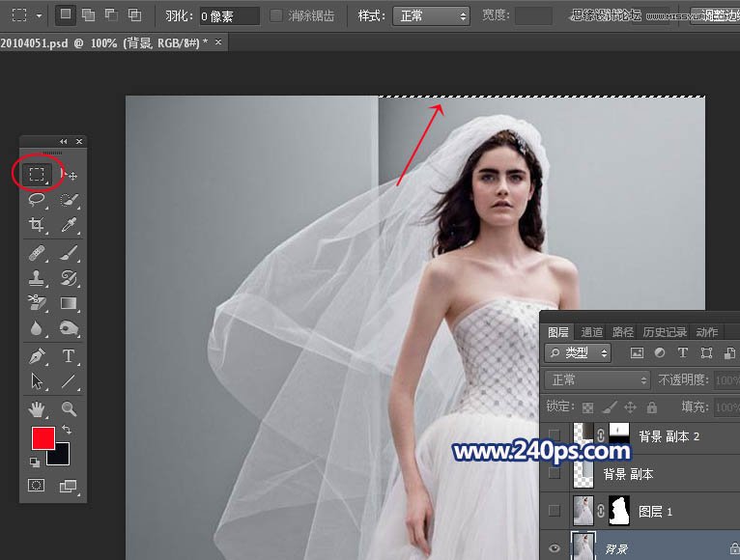740x560 pixels.
Task: Switch to the 历史记录 history tab
Action: click(667, 332)
